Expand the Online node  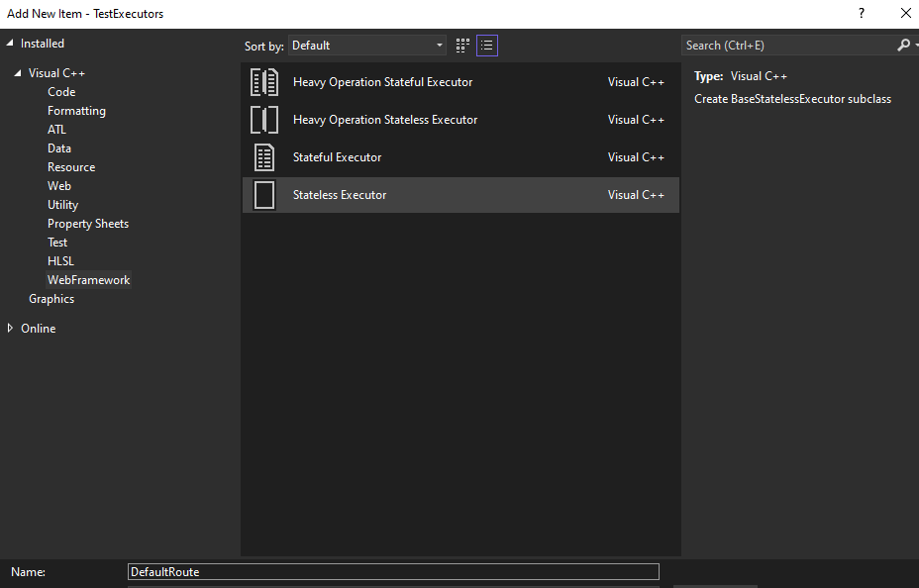[10, 328]
